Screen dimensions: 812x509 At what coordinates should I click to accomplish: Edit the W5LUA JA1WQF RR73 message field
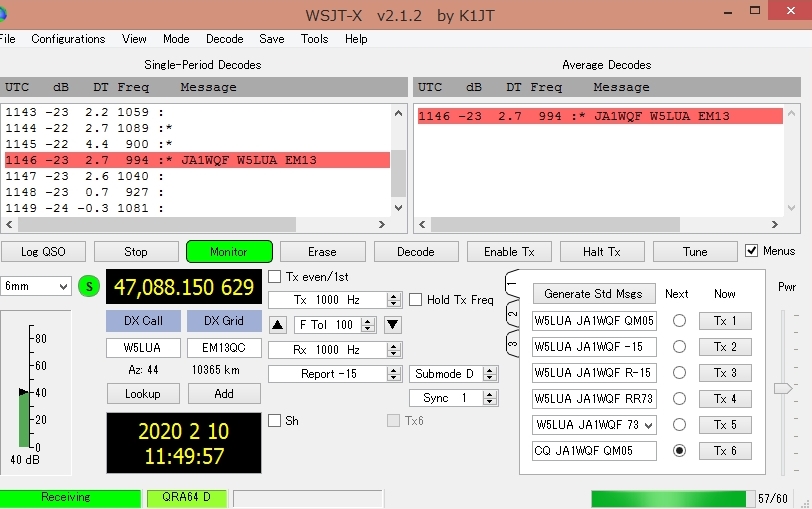point(594,398)
